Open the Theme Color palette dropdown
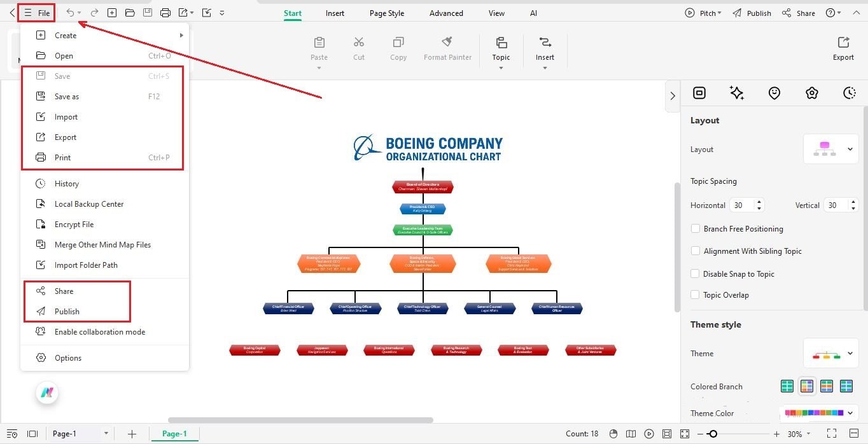Image resolution: width=868 pixels, height=444 pixels. [819, 413]
